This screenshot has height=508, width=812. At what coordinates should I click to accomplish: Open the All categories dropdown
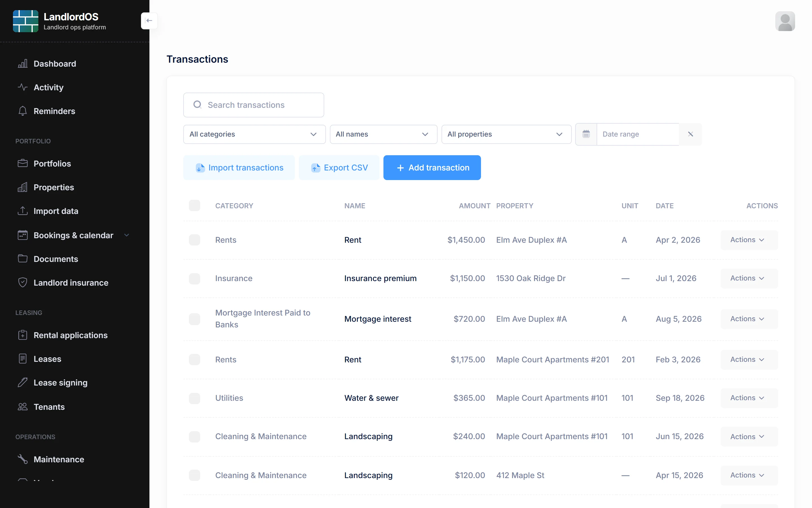pyautogui.click(x=254, y=134)
